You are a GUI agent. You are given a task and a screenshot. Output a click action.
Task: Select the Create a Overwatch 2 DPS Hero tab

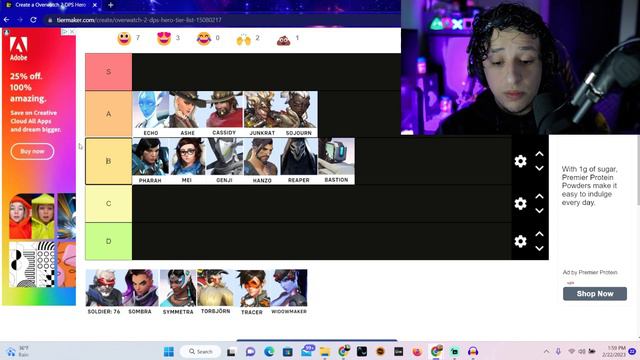tap(51, 5)
